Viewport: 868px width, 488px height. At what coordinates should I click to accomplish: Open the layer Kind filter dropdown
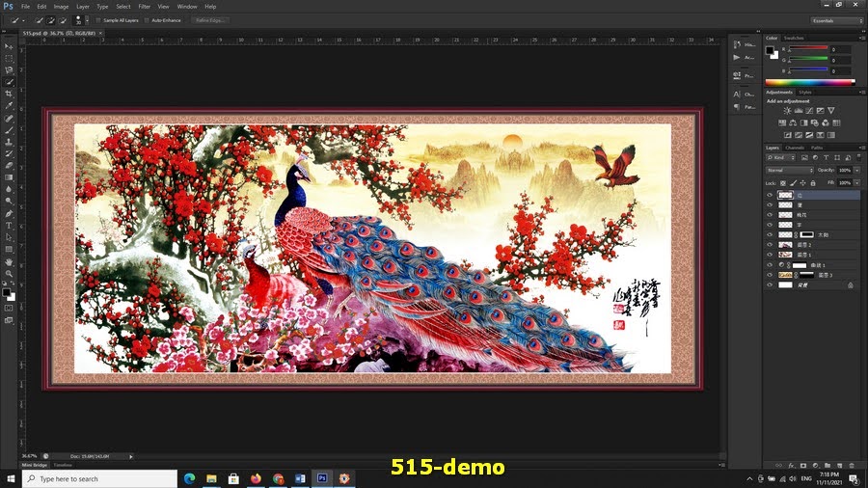(x=781, y=158)
